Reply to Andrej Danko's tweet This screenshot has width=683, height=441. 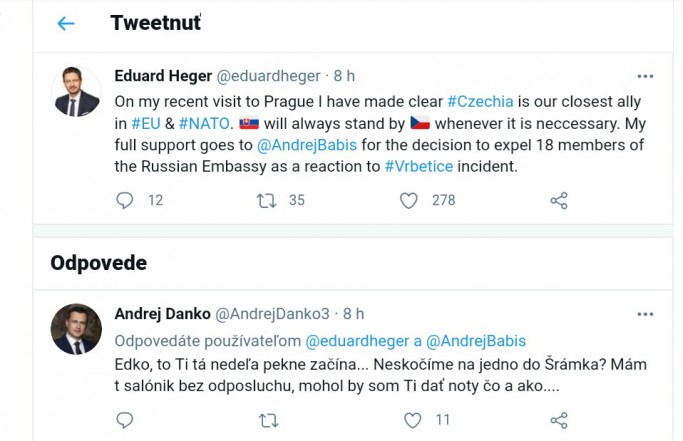click(125, 420)
